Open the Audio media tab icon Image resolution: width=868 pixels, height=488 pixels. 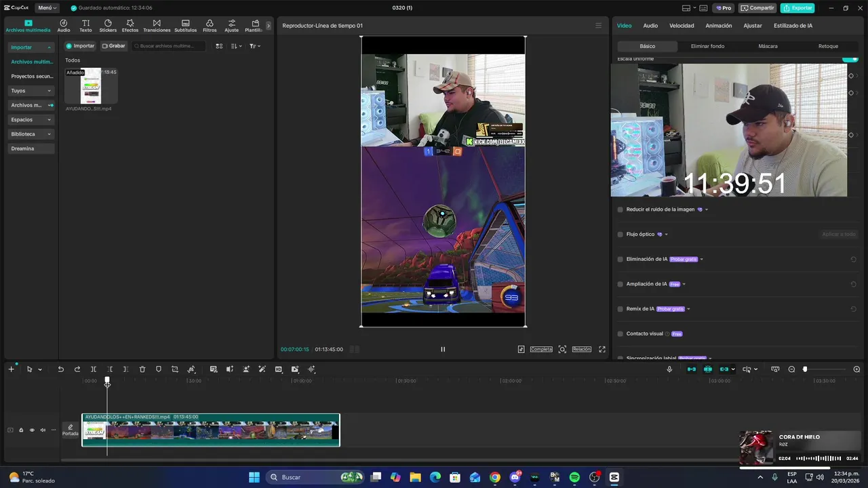pos(64,26)
